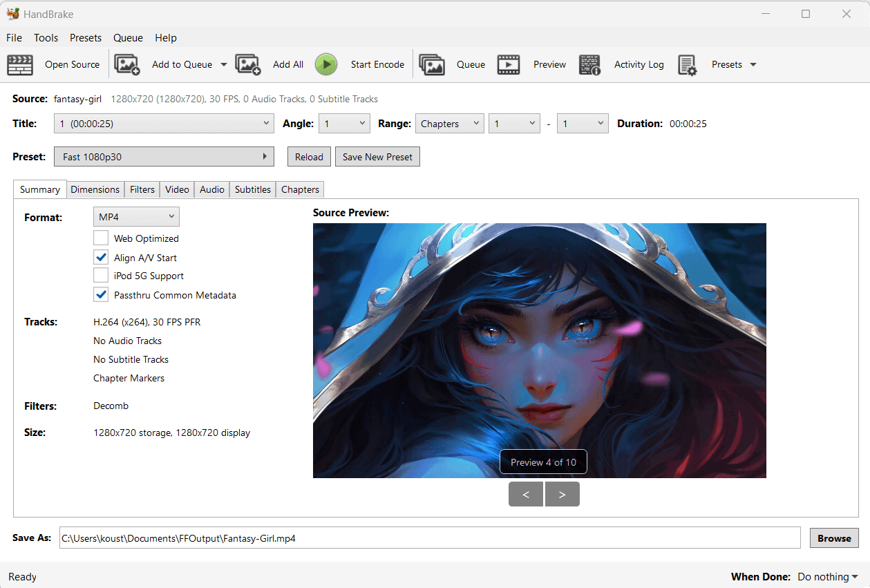Switch to the Dimensions tab
This screenshot has width=870, height=588.
pyautogui.click(x=95, y=189)
